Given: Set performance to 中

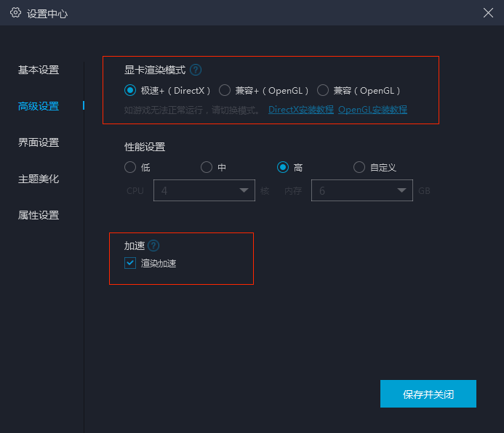Looking at the screenshot, I should (x=207, y=167).
